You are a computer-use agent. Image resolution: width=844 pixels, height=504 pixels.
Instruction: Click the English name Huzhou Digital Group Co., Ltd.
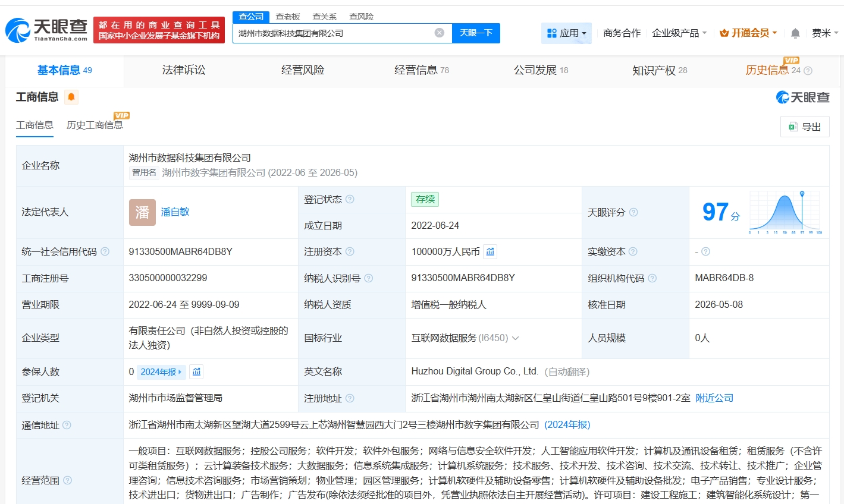pos(475,371)
